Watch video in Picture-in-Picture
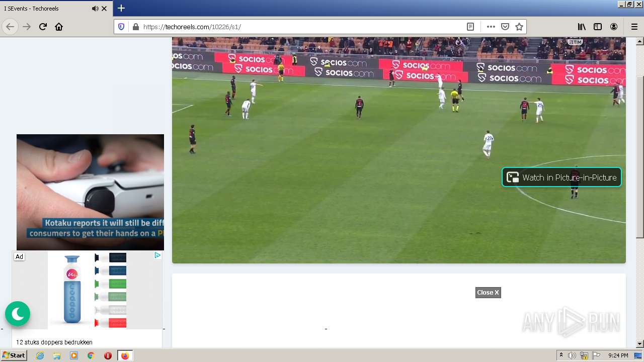This screenshot has height=362, width=644. coord(561,177)
